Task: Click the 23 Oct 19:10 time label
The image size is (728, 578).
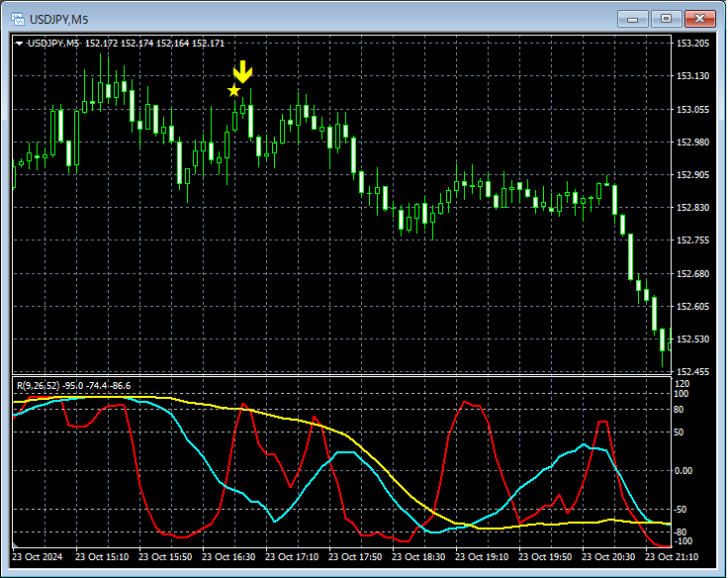Action: coord(482,556)
